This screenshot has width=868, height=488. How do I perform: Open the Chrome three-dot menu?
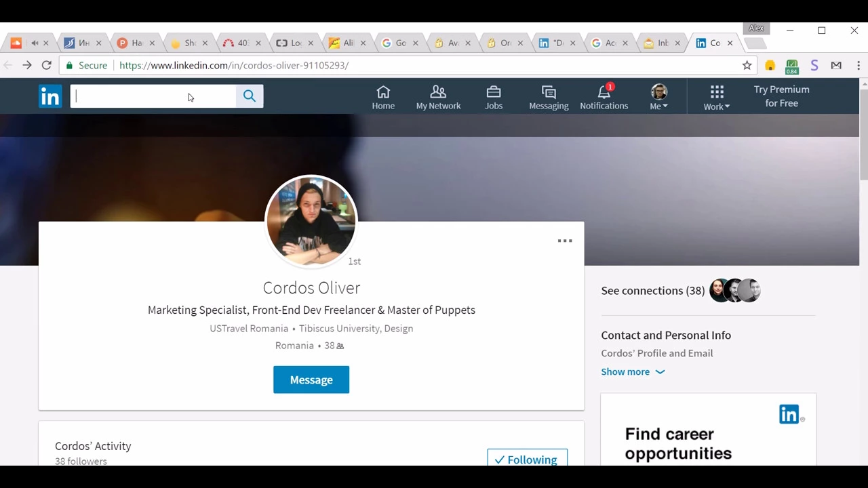tap(859, 65)
